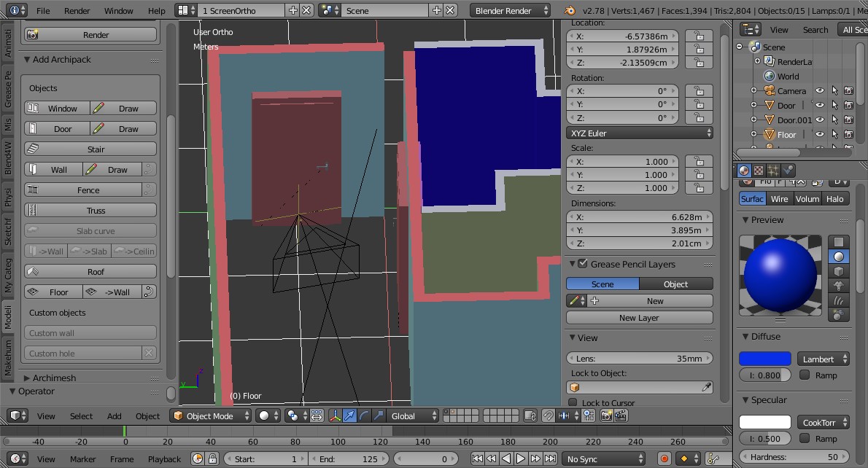868x468 pixels.
Task: Open the Window menu
Action: [x=118, y=10]
